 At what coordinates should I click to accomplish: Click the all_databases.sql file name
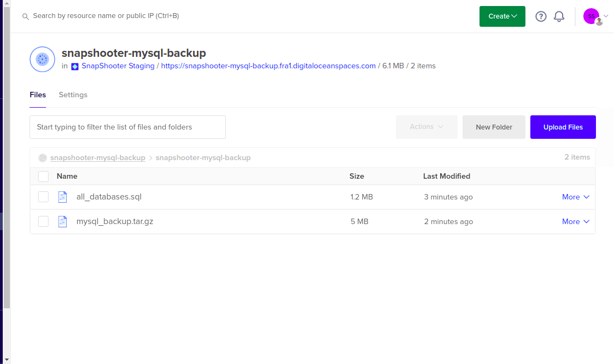pyautogui.click(x=109, y=197)
